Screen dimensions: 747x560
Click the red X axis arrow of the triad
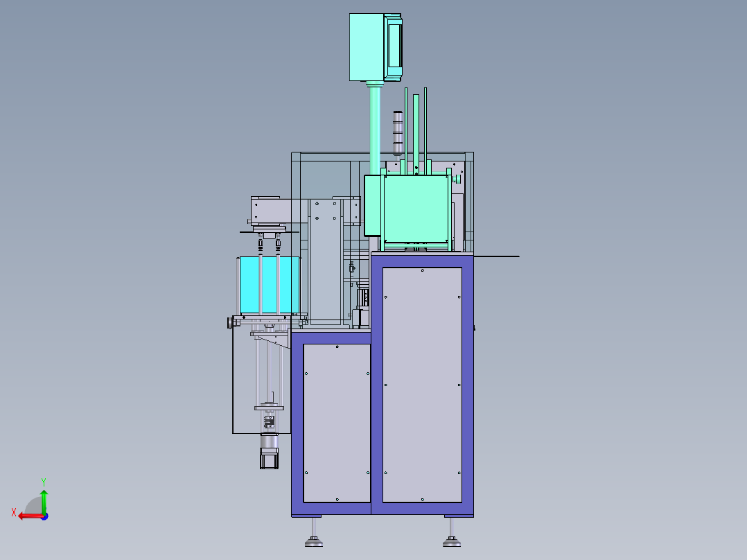pos(30,516)
